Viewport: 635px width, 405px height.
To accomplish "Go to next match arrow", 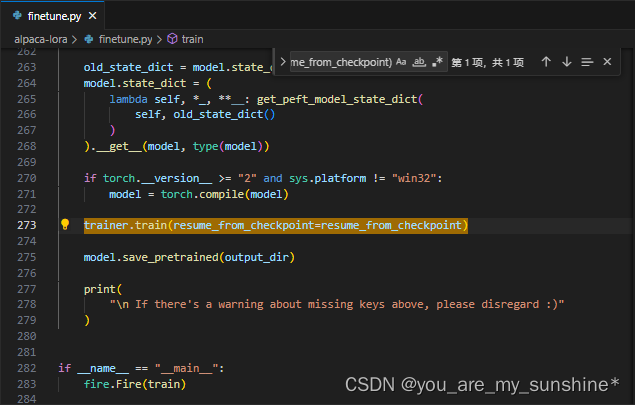I will click(x=567, y=62).
